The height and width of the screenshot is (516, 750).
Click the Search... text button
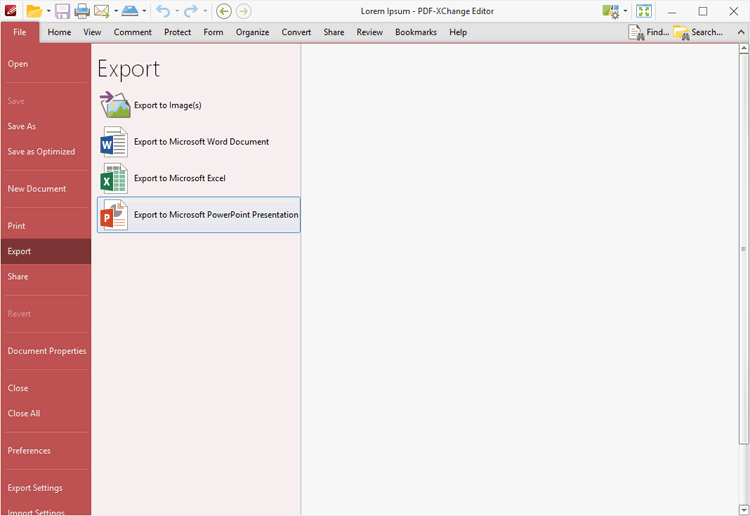click(x=706, y=32)
